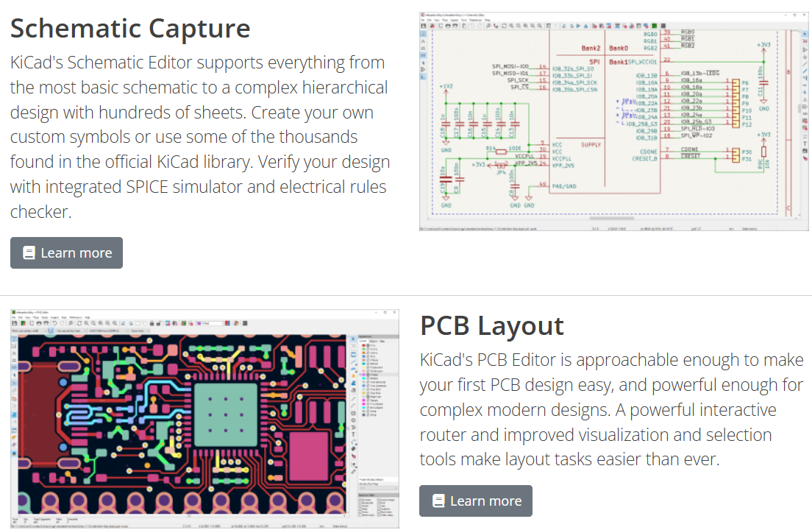Click the text tool icon in PCB right toolbar
The width and height of the screenshot is (812, 530).
tap(354, 434)
